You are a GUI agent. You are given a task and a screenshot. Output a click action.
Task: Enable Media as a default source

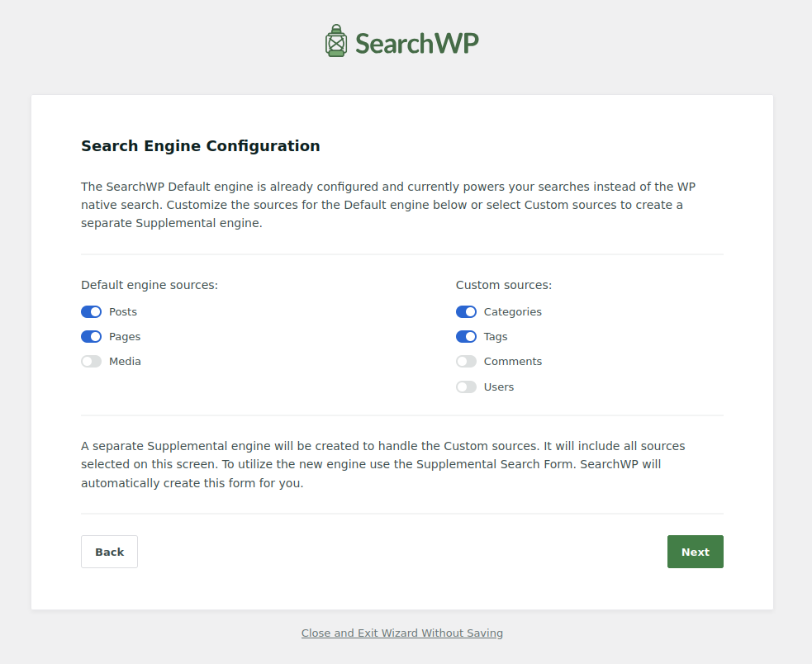[91, 361]
